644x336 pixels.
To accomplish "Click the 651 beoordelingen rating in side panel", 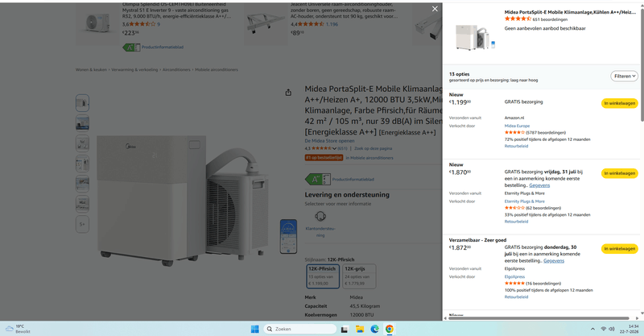I will (x=536, y=19).
